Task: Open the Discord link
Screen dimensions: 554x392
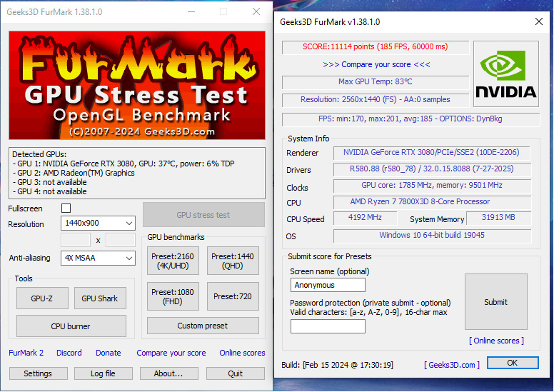Action: click(69, 353)
